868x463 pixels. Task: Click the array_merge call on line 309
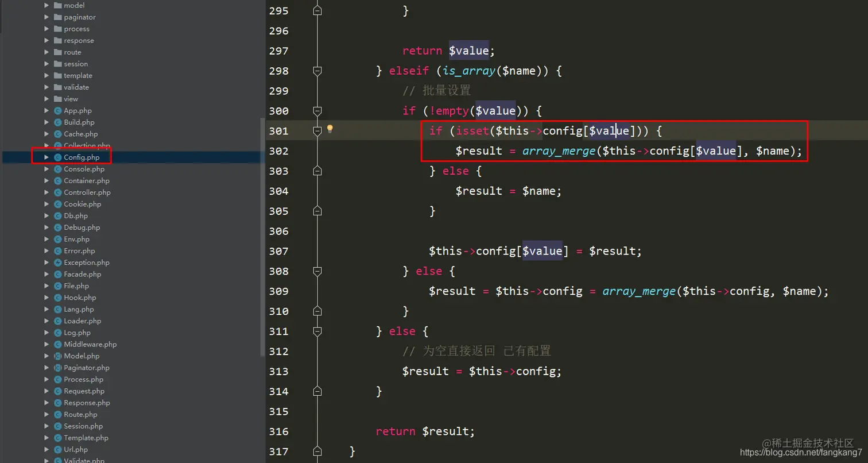pos(639,291)
